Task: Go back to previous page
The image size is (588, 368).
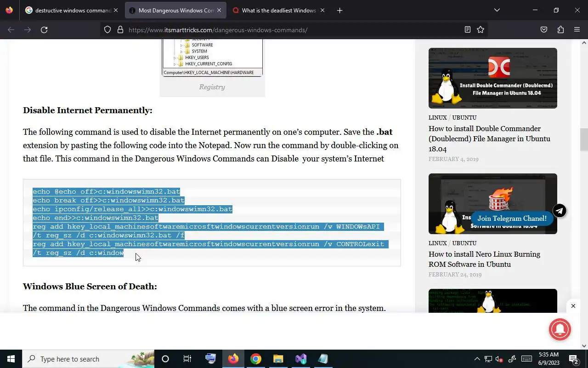Action: coord(11,30)
